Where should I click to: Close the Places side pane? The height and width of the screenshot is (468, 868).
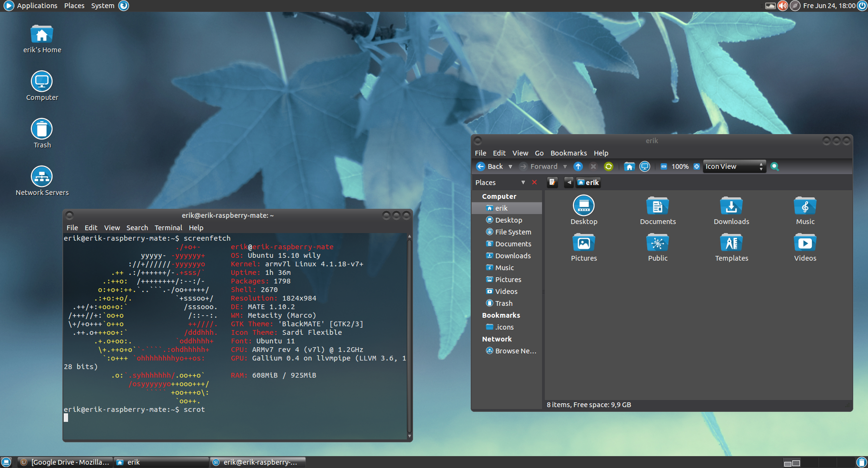534,182
